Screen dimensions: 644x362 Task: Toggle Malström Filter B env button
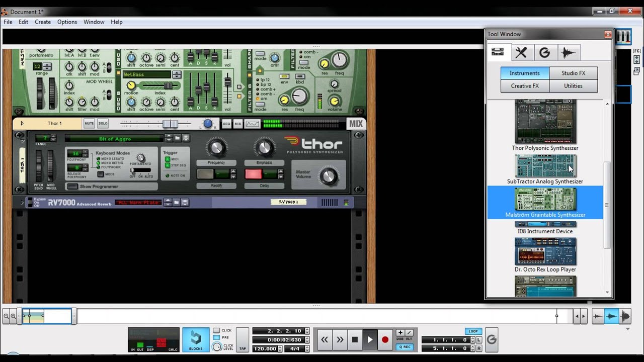pyautogui.click(x=285, y=76)
